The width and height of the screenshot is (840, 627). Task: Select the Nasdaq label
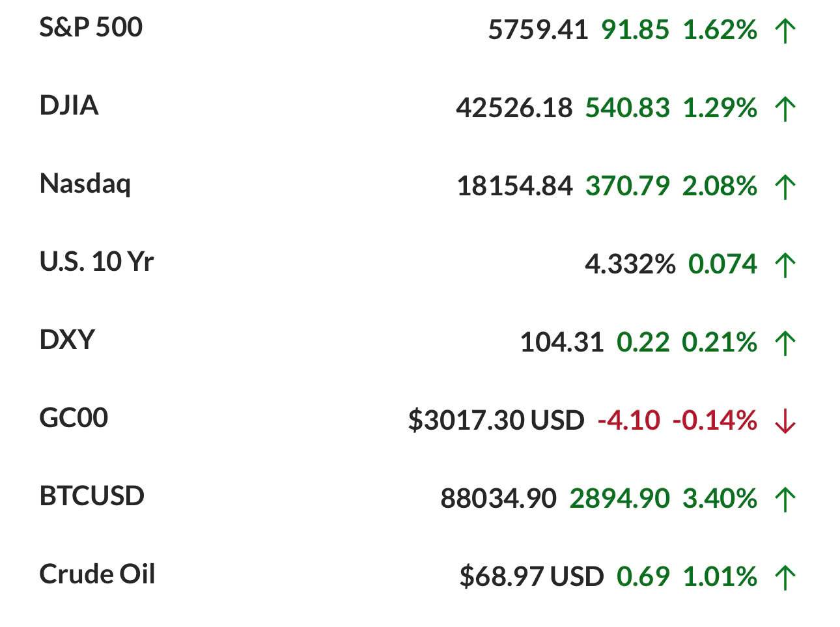point(85,184)
